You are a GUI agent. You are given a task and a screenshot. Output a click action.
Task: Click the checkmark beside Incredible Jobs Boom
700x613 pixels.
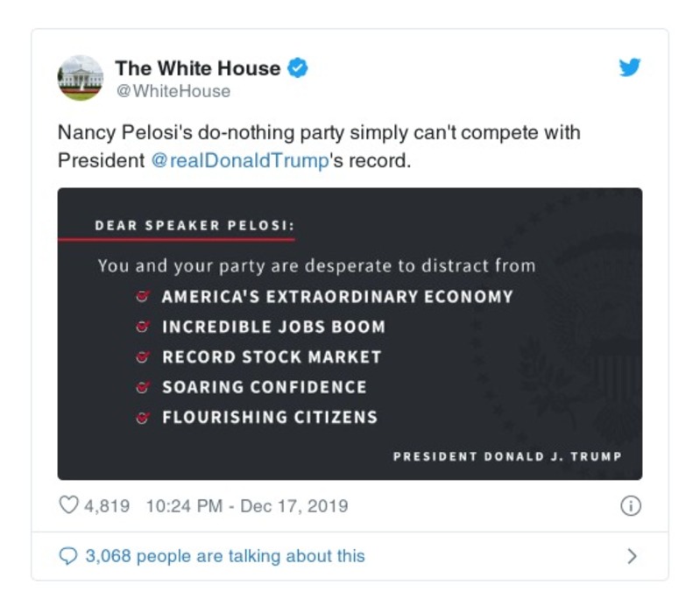142,328
